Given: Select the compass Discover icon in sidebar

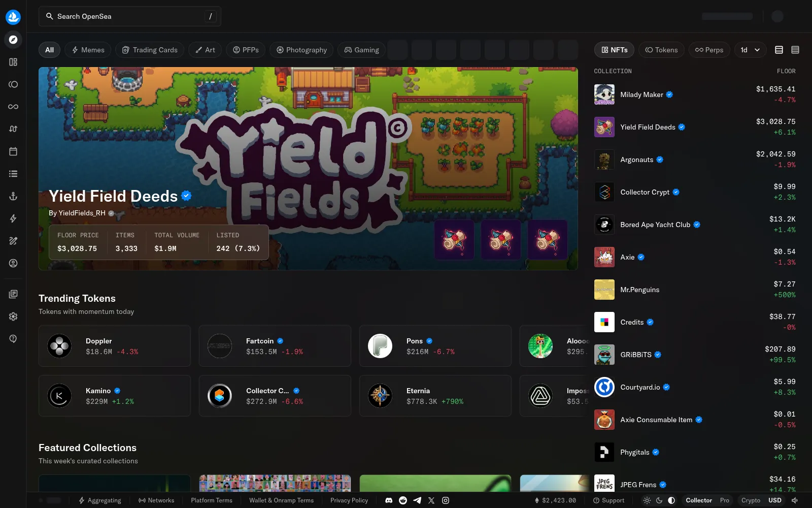Looking at the screenshot, I should (x=13, y=40).
